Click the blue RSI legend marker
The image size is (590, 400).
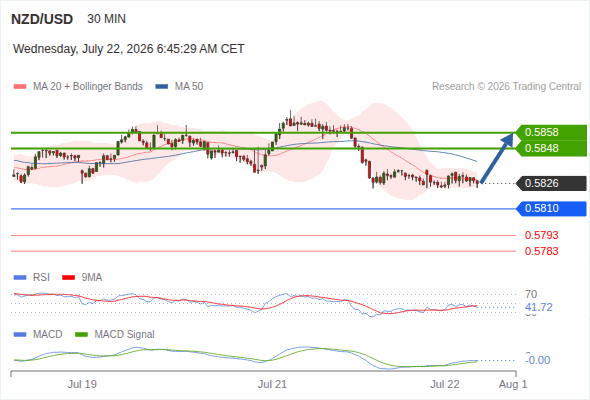pyautogui.click(x=20, y=278)
